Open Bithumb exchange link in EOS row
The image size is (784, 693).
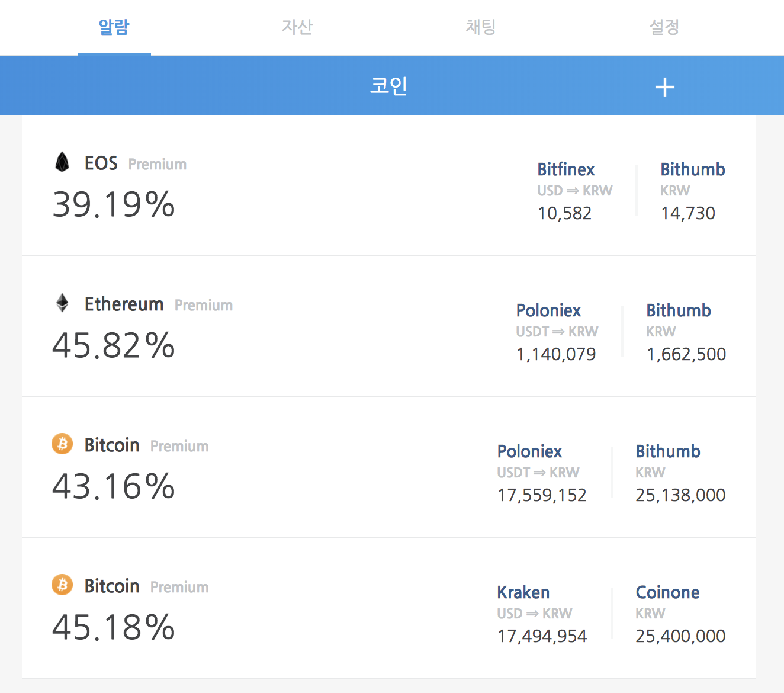(x=693, y=169)
